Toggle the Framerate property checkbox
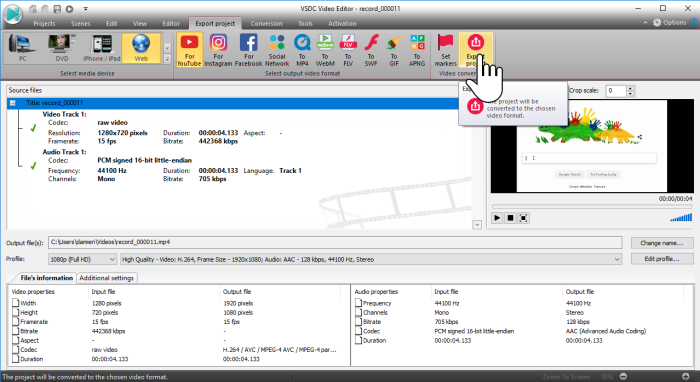This screenshot has width=700, height=382. coord(15,322)
